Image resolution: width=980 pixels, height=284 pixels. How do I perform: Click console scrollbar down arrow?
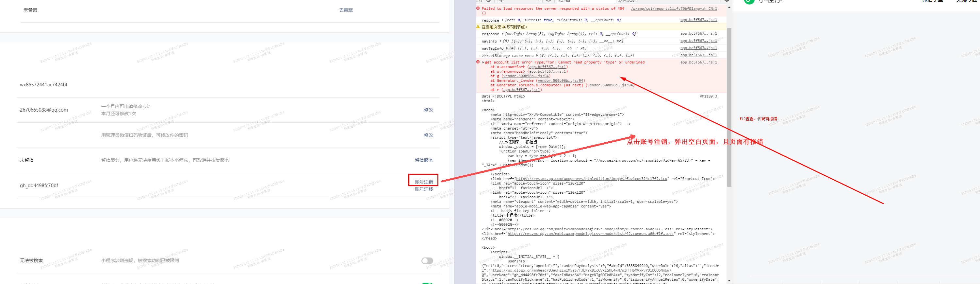[x=729, y=281]
